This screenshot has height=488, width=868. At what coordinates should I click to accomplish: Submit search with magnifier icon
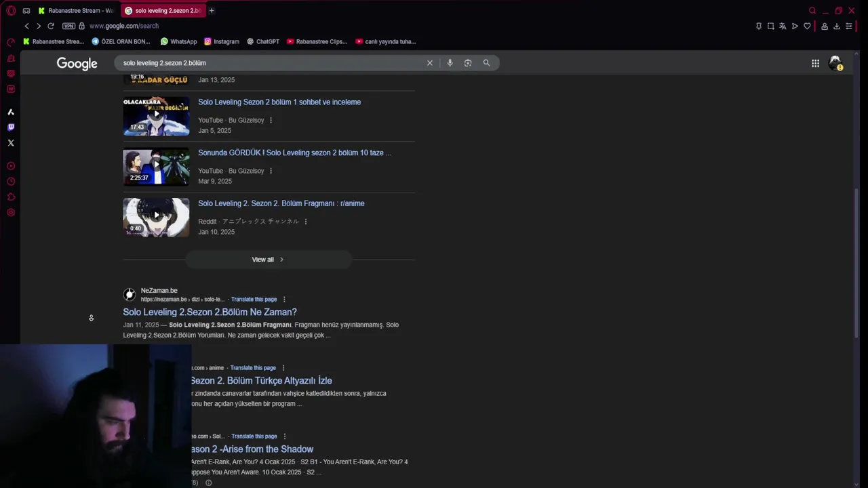[486, 62]
